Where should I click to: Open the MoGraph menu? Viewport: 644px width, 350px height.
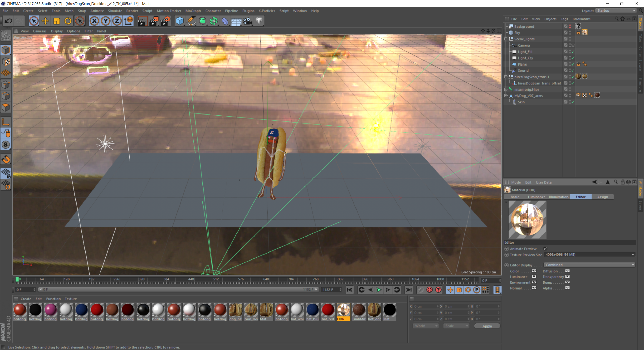tap(193, 11)
